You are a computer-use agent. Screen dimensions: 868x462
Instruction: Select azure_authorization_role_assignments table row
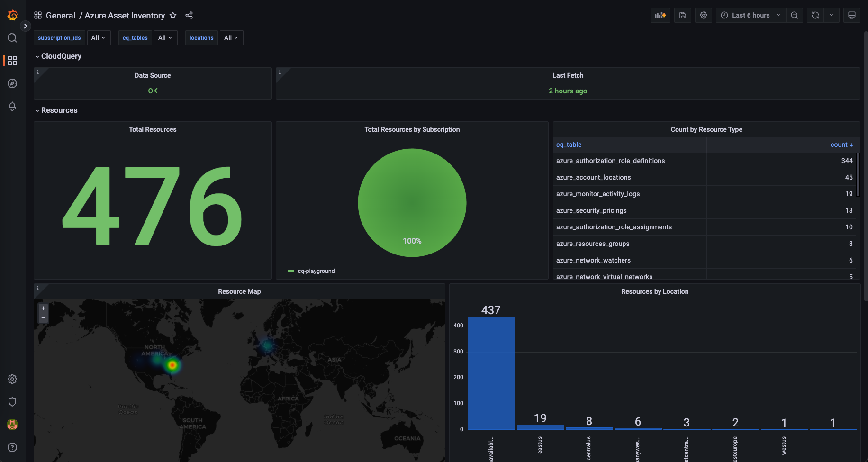tap(705, 227)
